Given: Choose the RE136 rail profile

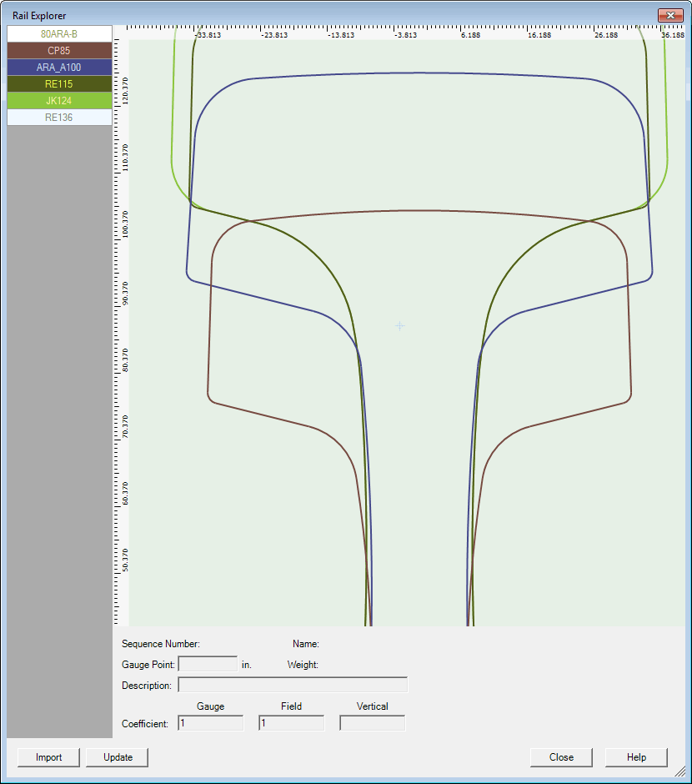Looking at the screenshot, I should (x=58, y=118).
